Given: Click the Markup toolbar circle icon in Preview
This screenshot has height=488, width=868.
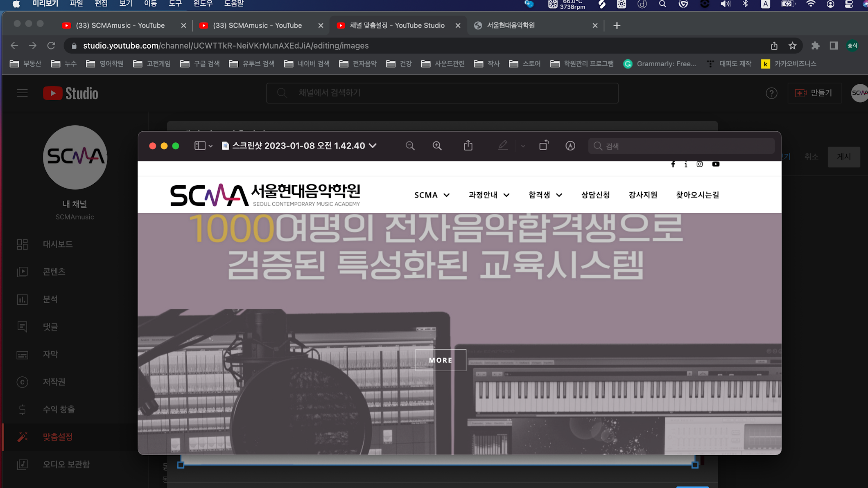Looking at the screenshot, I should [x=570, y=146].
